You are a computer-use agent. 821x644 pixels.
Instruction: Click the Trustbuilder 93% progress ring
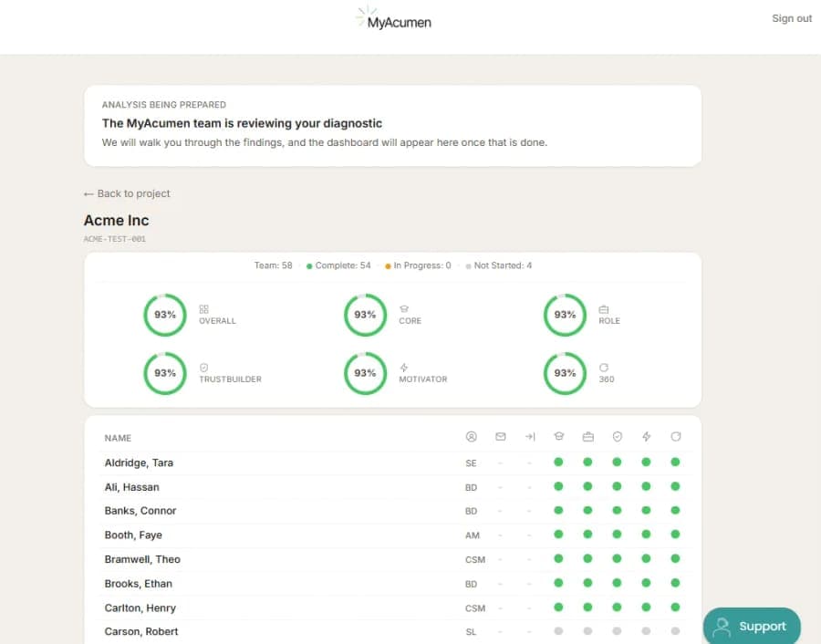165,373
